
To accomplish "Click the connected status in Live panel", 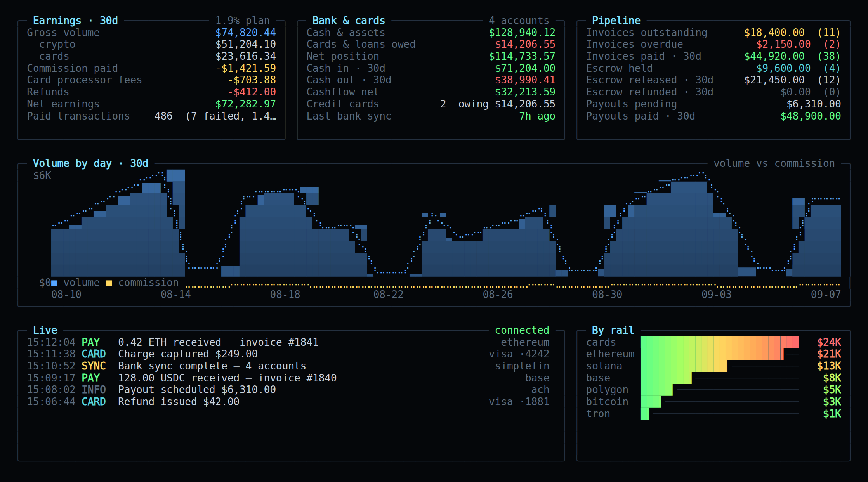I will click(x=522, y=330).
